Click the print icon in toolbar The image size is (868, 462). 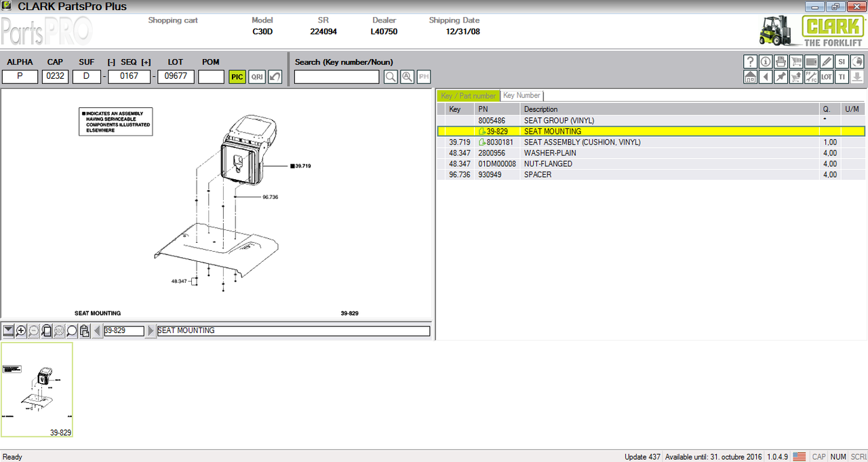(781, 62)
